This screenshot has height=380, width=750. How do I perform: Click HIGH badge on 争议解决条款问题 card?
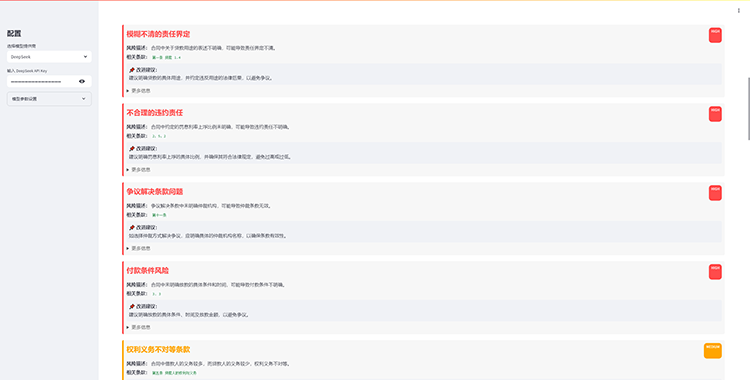click(x=715, y=193)
